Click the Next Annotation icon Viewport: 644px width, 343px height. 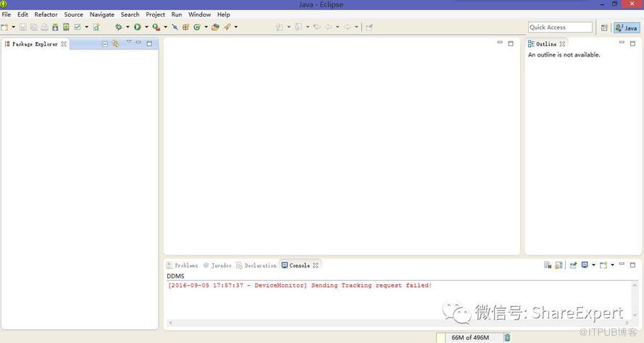tap(280, 27)
